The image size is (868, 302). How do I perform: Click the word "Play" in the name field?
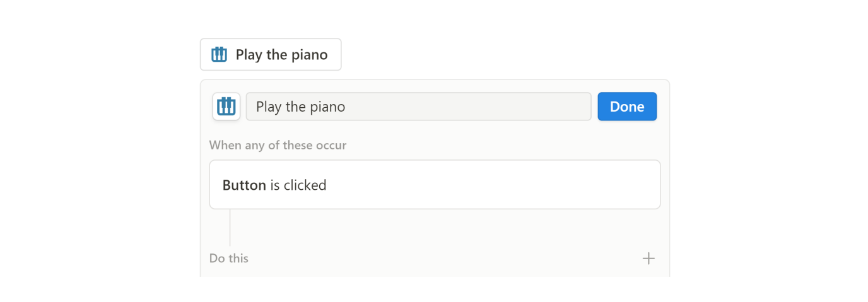click(269, 107)
